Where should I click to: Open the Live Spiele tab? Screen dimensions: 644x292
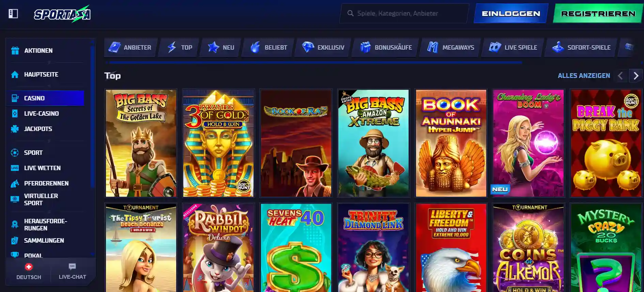[513, 47]
